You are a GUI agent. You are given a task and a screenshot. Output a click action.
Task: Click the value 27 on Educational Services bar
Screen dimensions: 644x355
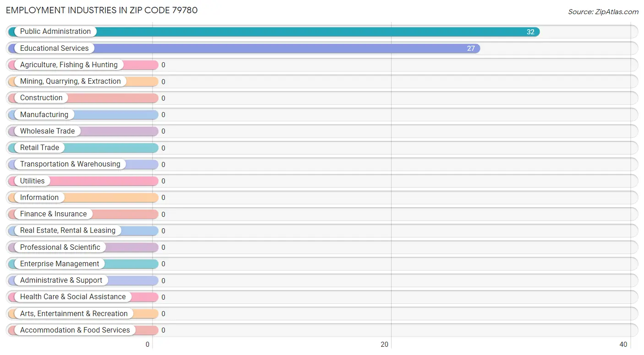pyautogui.click(x=471, y=48)
